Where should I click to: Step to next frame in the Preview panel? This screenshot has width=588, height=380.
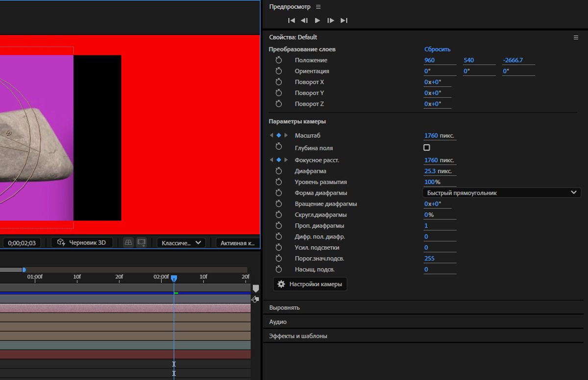331,21
